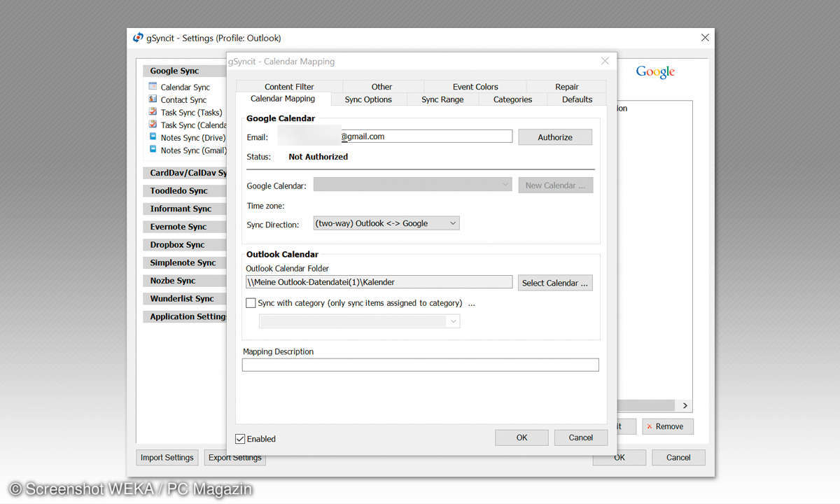
Task: Open the Wunderlist Sync section
Action: coord(185,299)
